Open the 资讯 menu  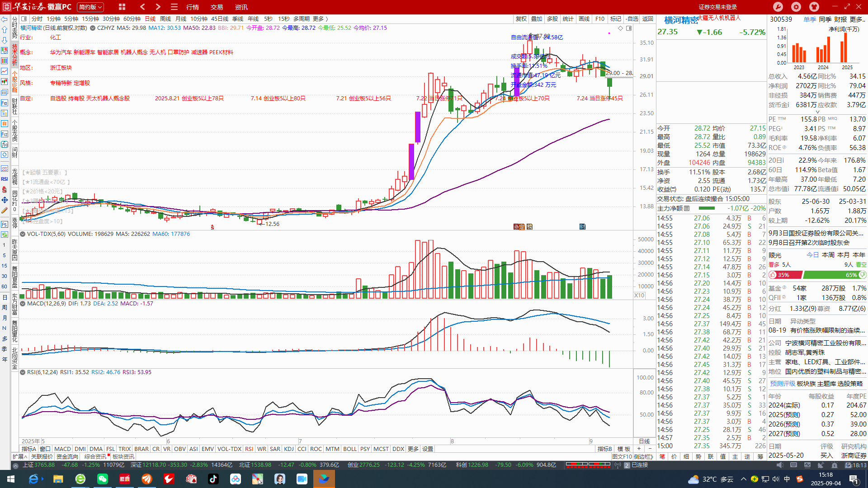coord(241,7)
